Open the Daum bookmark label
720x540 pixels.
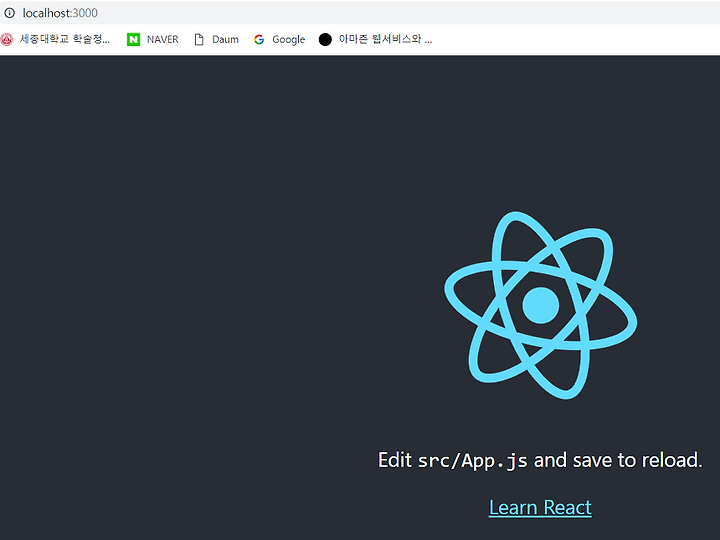[225, 39]
